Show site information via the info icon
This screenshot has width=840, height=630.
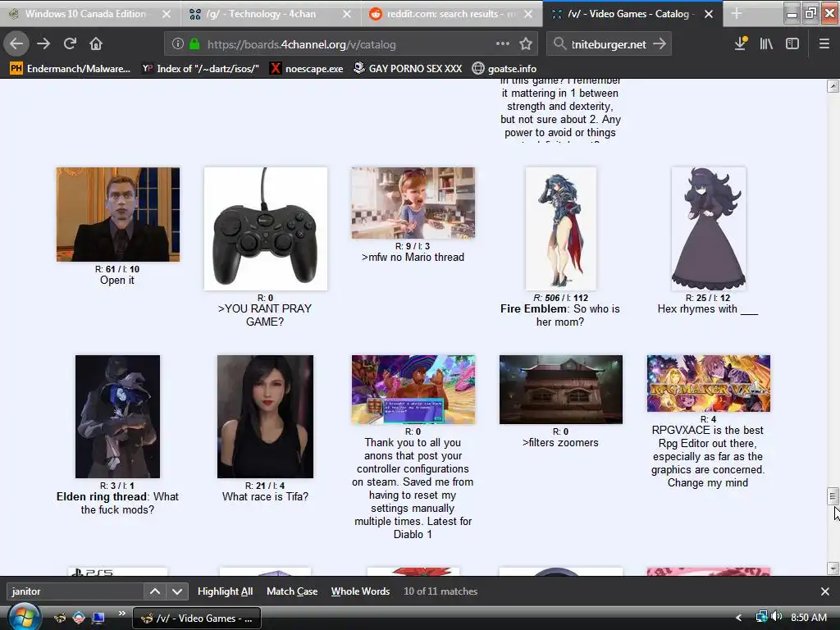point(177,44)
